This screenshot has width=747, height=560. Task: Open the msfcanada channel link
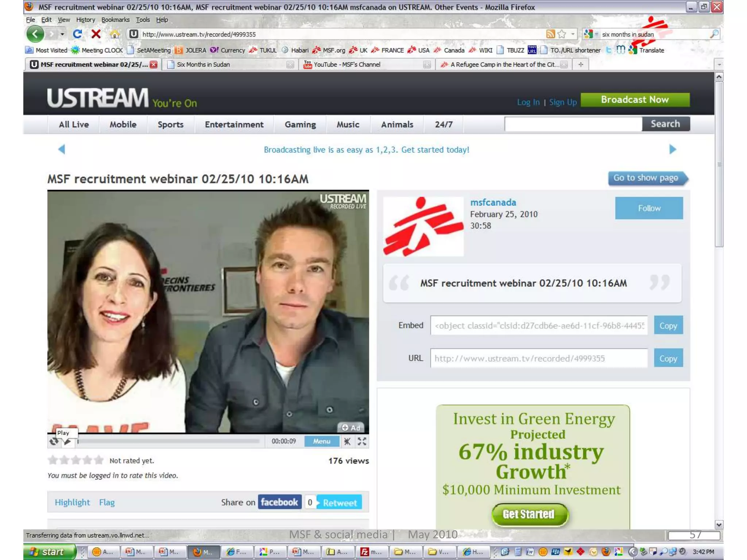coord(493,202)
